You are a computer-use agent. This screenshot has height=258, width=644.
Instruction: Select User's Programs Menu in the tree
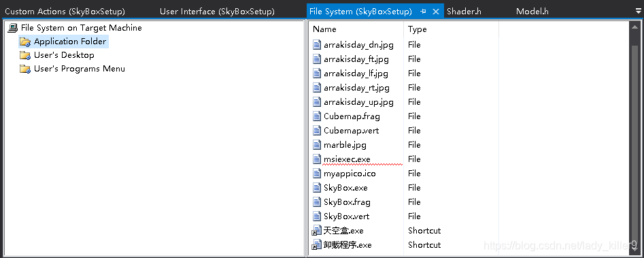80,69
